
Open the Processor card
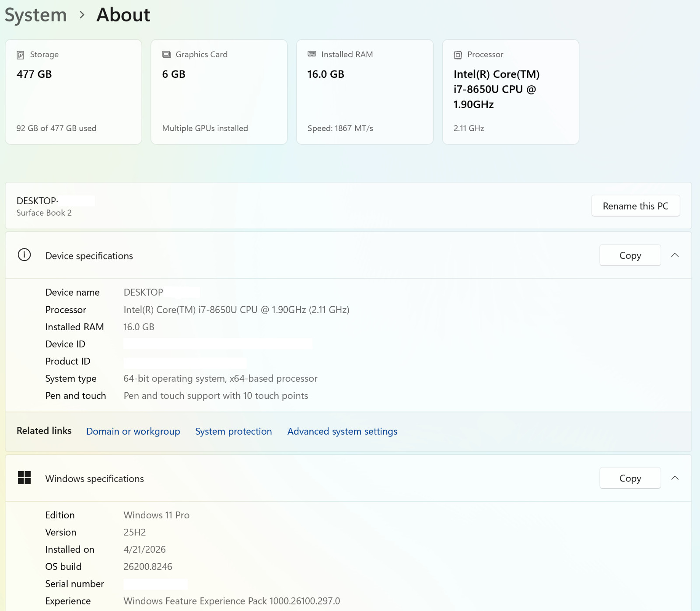[511, 92]
